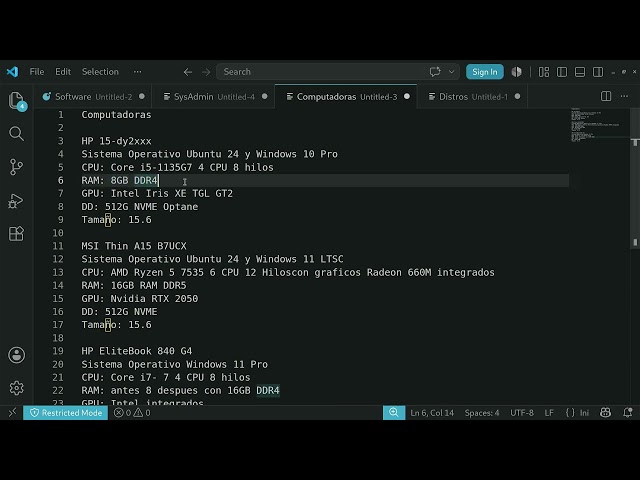Click the Sign In button

click(x=484, y=72)
